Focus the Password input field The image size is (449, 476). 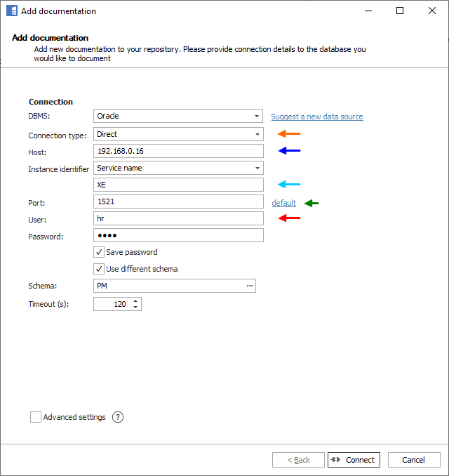click(178, 235)
